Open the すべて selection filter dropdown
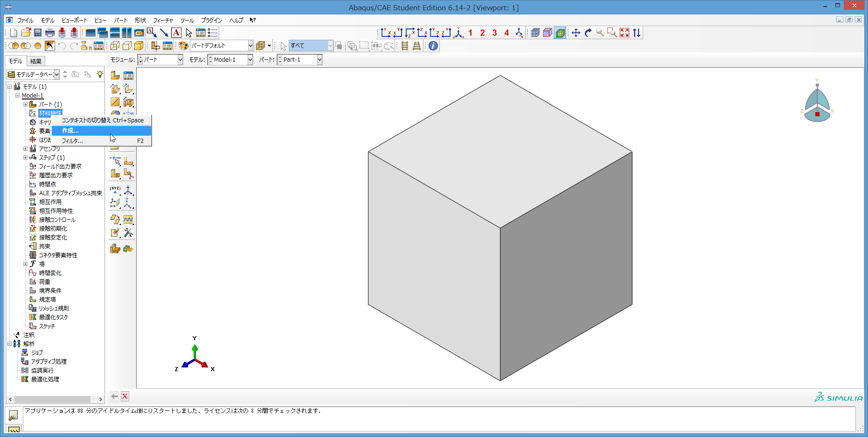The width and height of the screenshot is (868, 437). [x=311, y=46]
